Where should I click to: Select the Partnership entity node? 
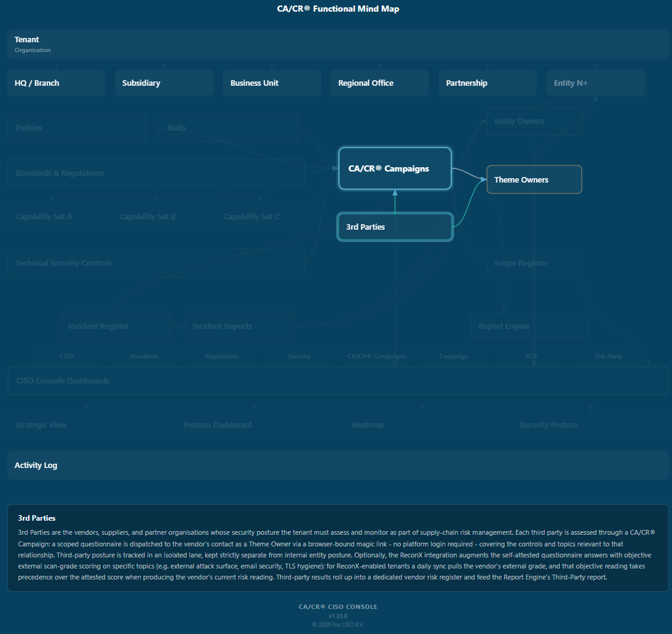(x=487, y=83)
